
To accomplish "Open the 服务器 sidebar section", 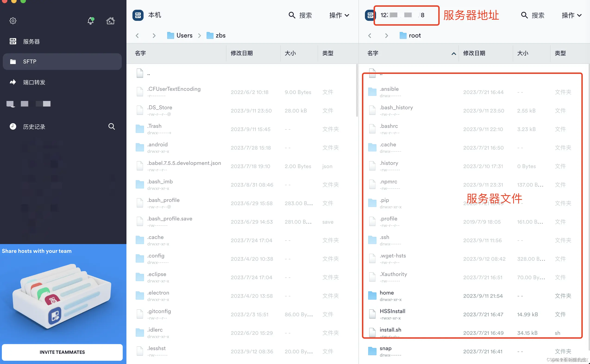I will click(31, 41).
